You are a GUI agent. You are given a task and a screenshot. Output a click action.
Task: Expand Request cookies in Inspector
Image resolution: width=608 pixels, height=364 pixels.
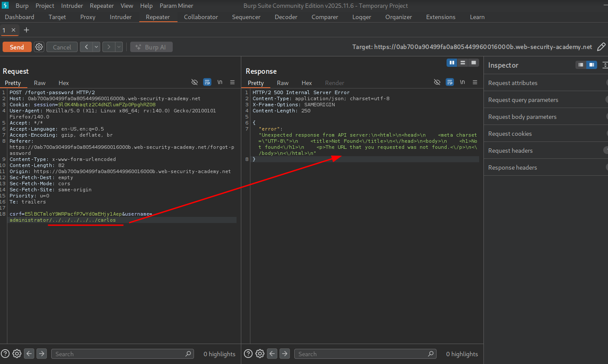click(546, 134)
